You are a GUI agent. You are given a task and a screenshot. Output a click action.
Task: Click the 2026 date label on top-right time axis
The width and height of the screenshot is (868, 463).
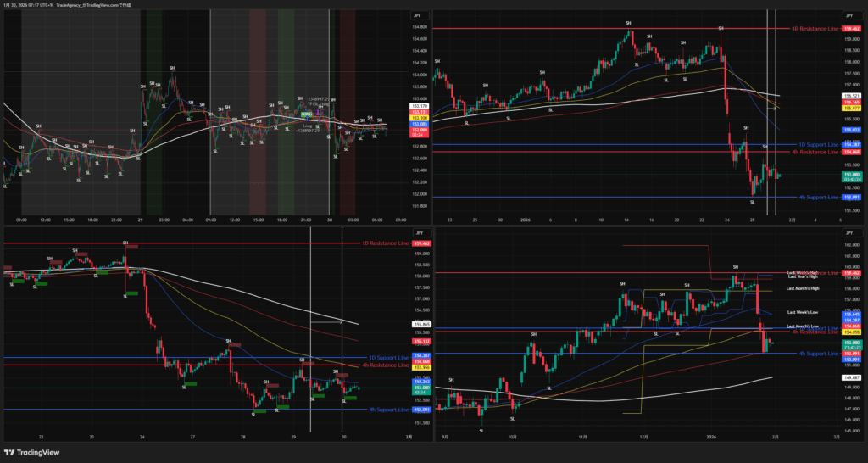(x=526, y=219)
